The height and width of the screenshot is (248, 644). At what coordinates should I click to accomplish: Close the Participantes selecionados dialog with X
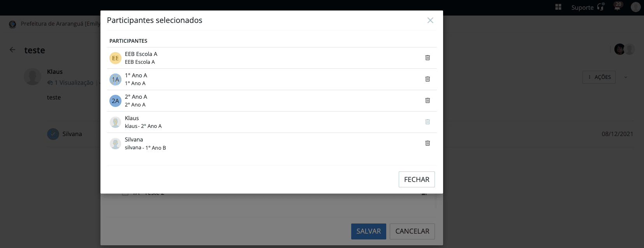click(430, 20)
